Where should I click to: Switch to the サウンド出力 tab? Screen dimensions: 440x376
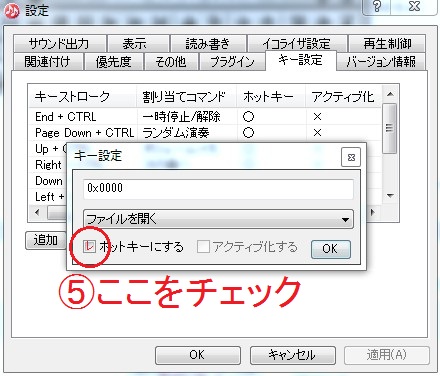coord(59,43)
